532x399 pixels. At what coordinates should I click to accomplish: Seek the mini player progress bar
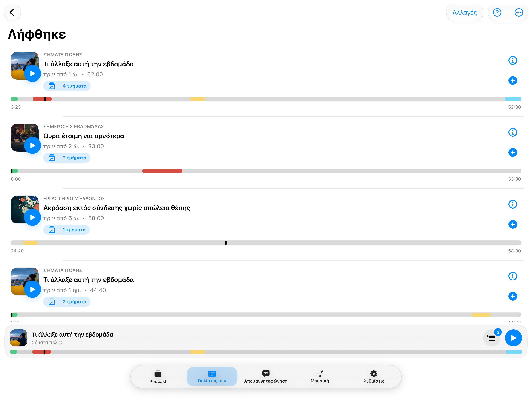tap(266, 352)
